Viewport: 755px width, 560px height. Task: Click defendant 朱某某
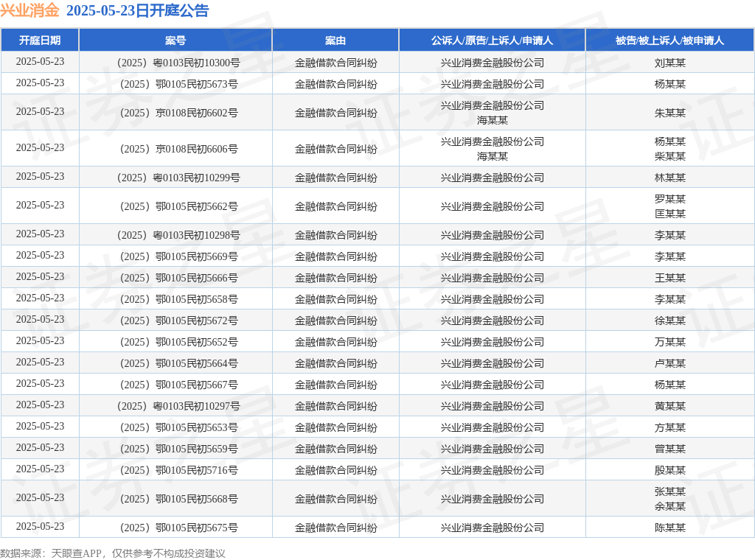coord(669,113)
